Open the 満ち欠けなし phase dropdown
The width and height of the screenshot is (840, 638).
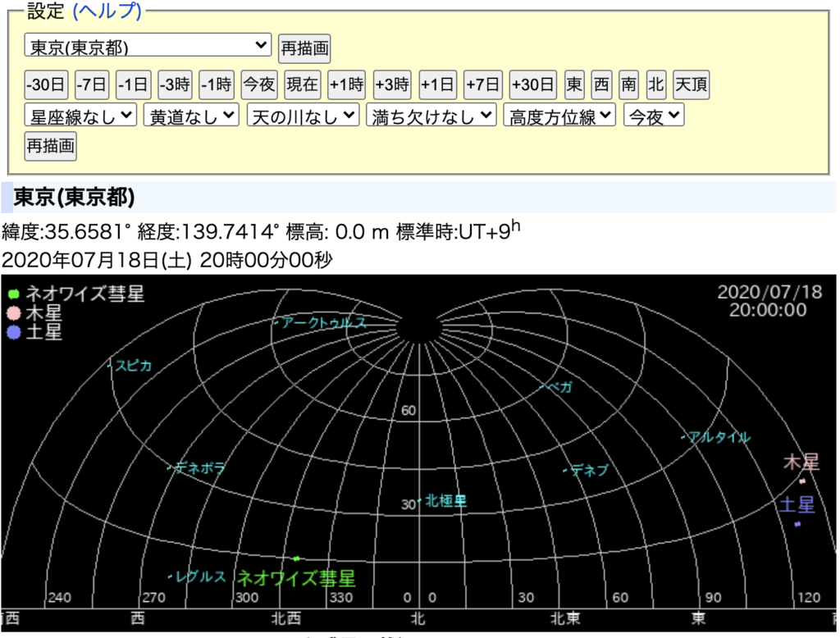(x=431, y=116)
